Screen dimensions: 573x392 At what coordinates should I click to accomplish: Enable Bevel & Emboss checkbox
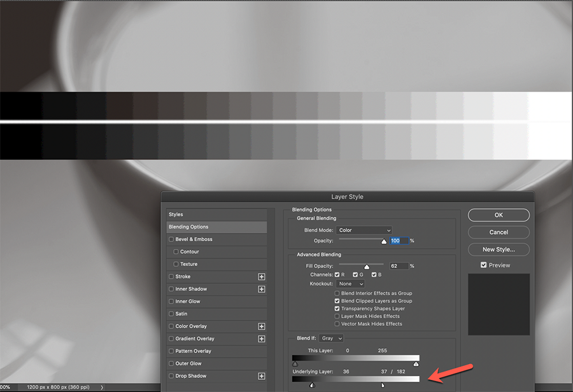pos(171,239)
